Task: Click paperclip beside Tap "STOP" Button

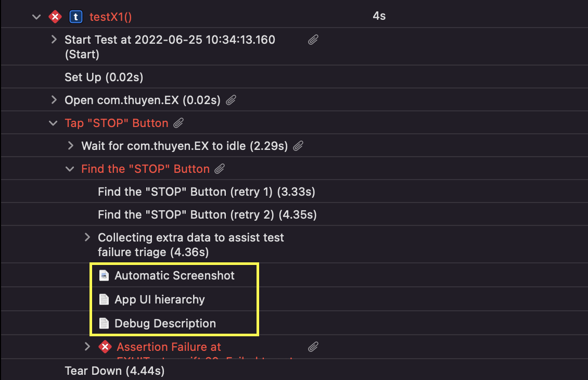Action: point(178,123)
